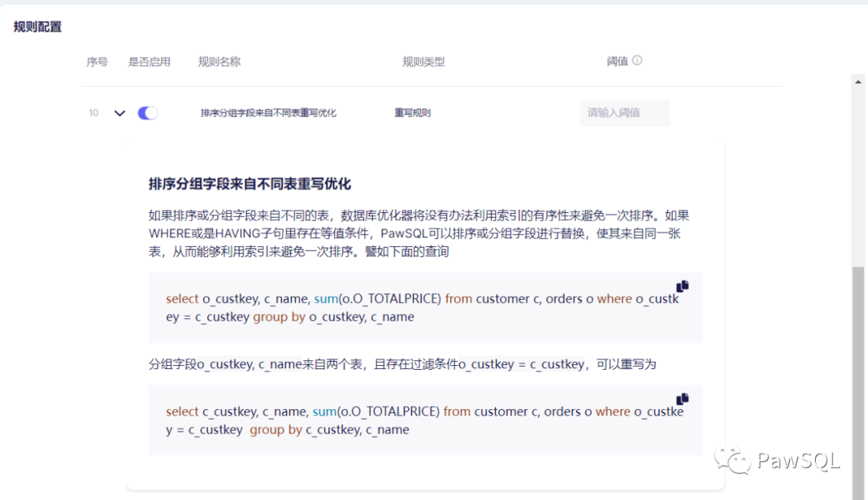Copy the rewritten SQL query with c_custkey
Image resolution: width=868 pixels, height=500 pixels.
(682, 399)
